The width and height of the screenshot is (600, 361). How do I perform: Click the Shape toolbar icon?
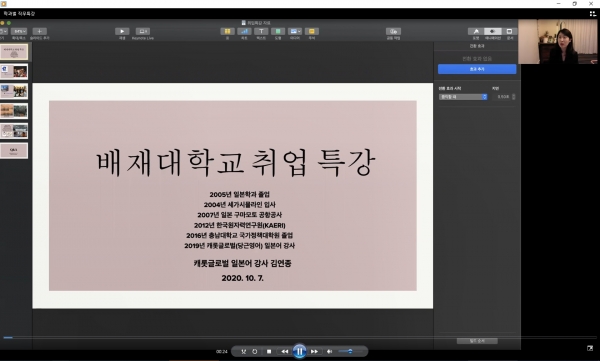pyautogui.click(x=278, y=31)
